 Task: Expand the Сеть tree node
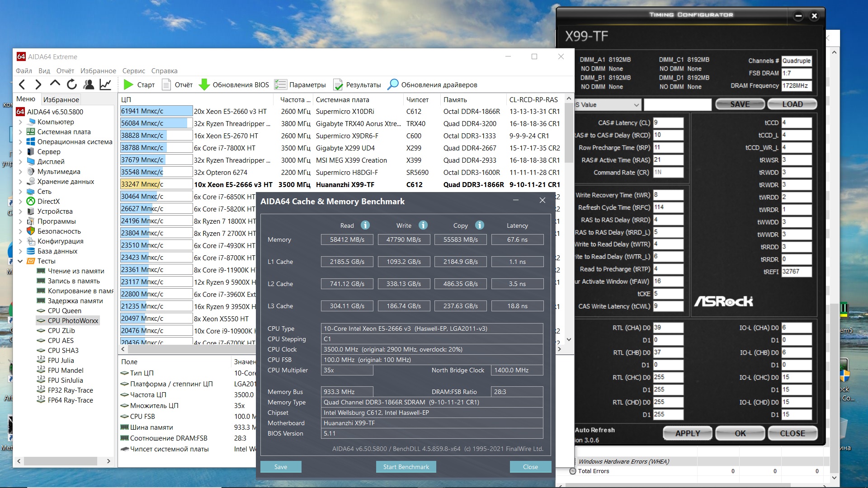point(20,192)
